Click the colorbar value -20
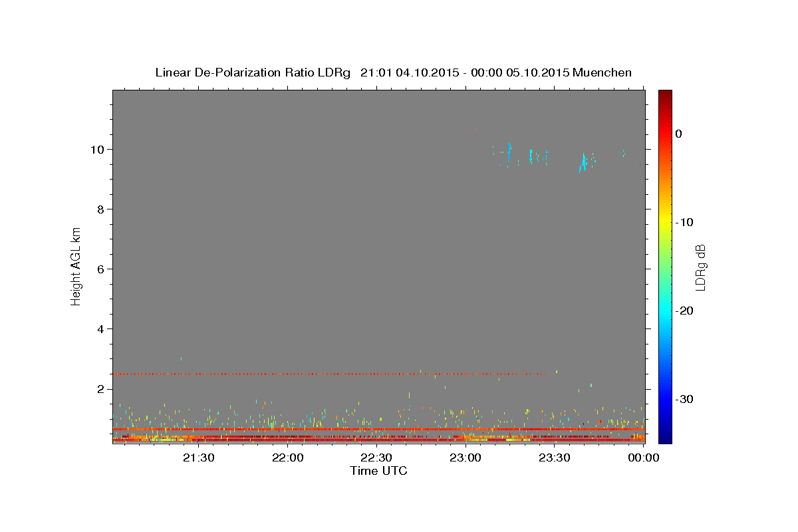The width and height of the screenshot is (798, 532). pyautogui.click(x=686, y=311)
